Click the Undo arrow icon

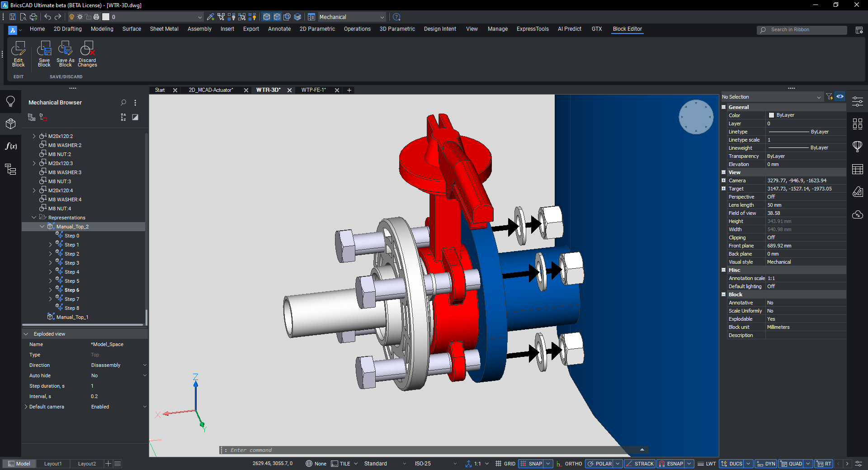[x=47, y=17]
